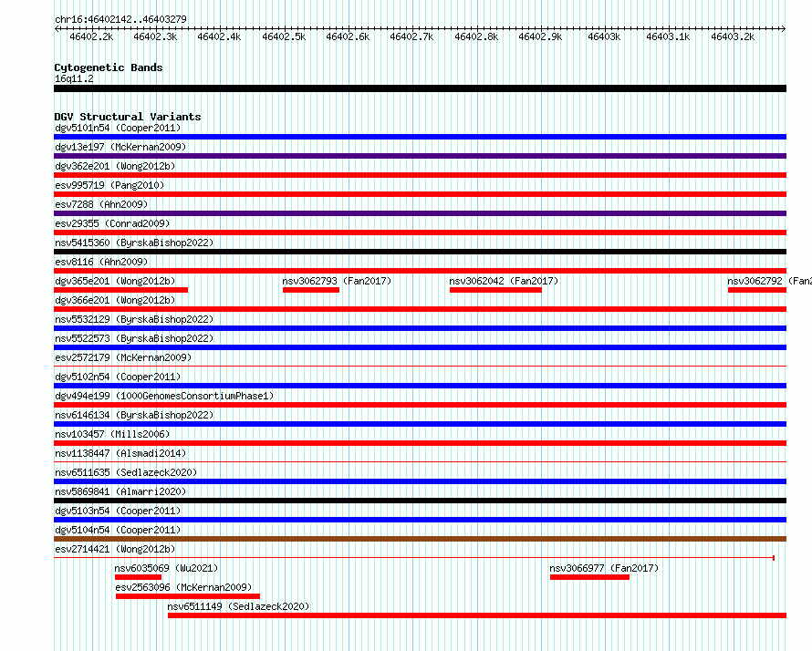812x651 pixels.
Task: Click nsv6035069 (Wu2021) label
Action: [x=166, y=568]
